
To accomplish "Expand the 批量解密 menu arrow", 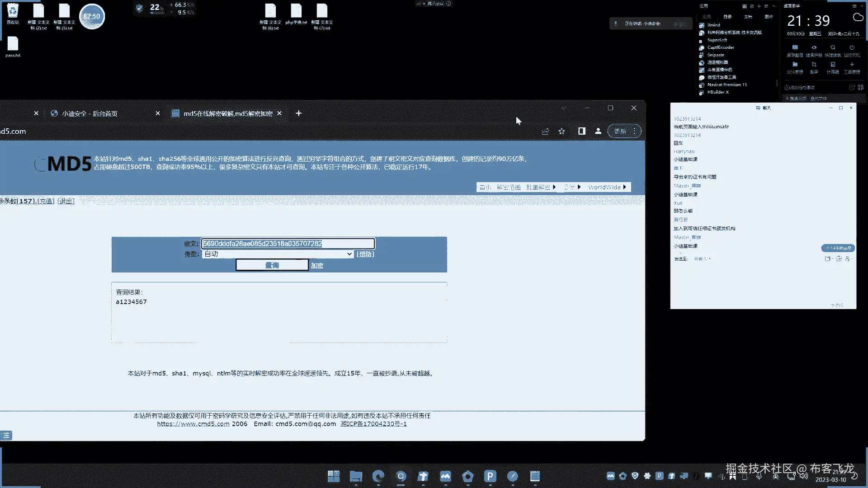I will pos(554,187).
